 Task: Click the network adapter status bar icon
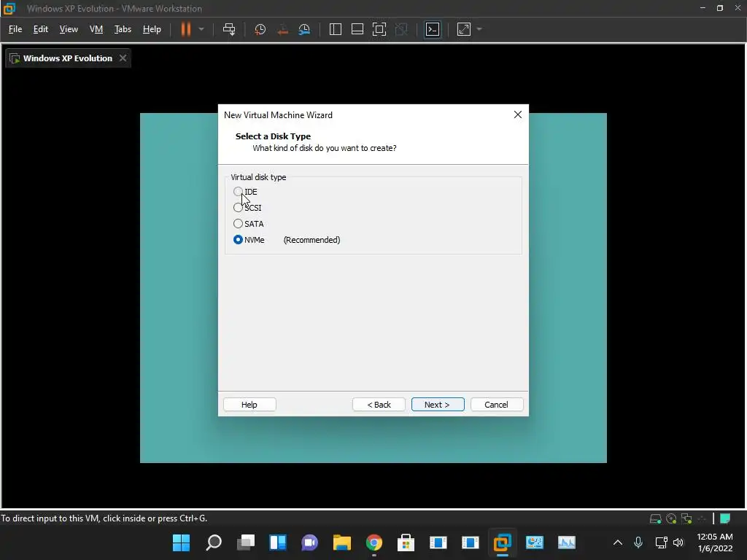pyautogui.click(x=686, y=518)
